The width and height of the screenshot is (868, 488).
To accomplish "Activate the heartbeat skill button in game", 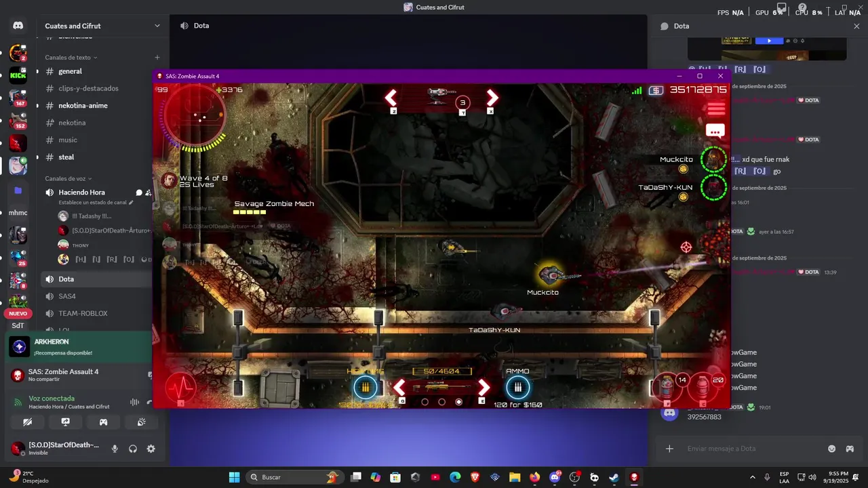I will coord(180,388).
